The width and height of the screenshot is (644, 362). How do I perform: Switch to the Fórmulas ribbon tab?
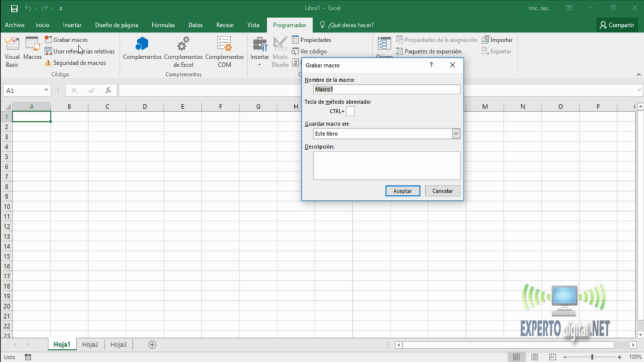(163, 25)
